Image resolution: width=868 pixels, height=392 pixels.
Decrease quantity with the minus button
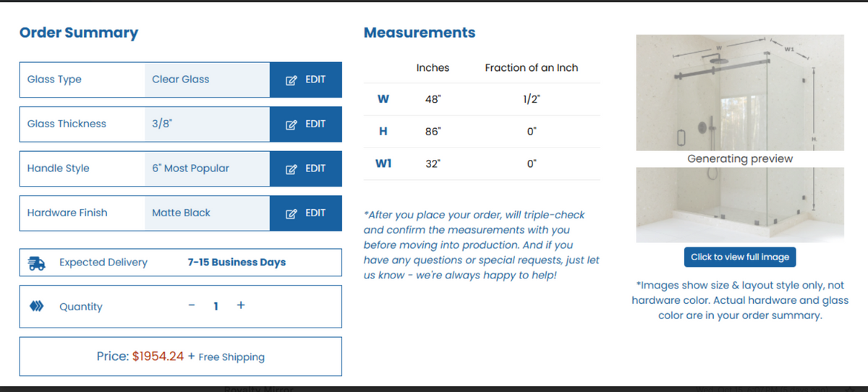pos(192,306)
